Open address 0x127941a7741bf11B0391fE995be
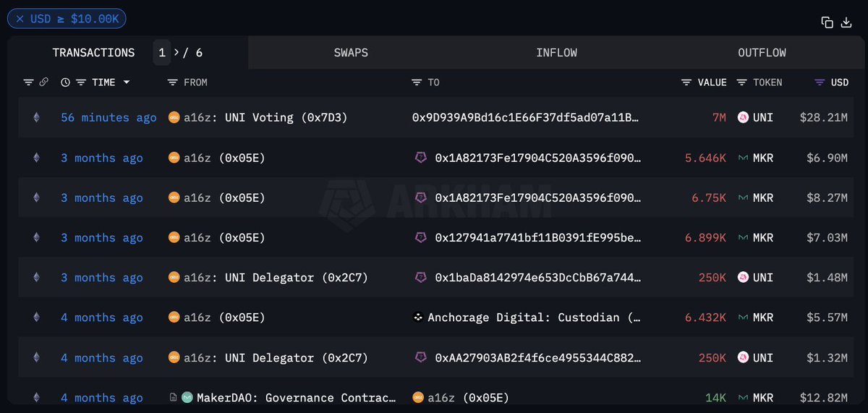The image size is (868, 413). click(x=537, y=237)
